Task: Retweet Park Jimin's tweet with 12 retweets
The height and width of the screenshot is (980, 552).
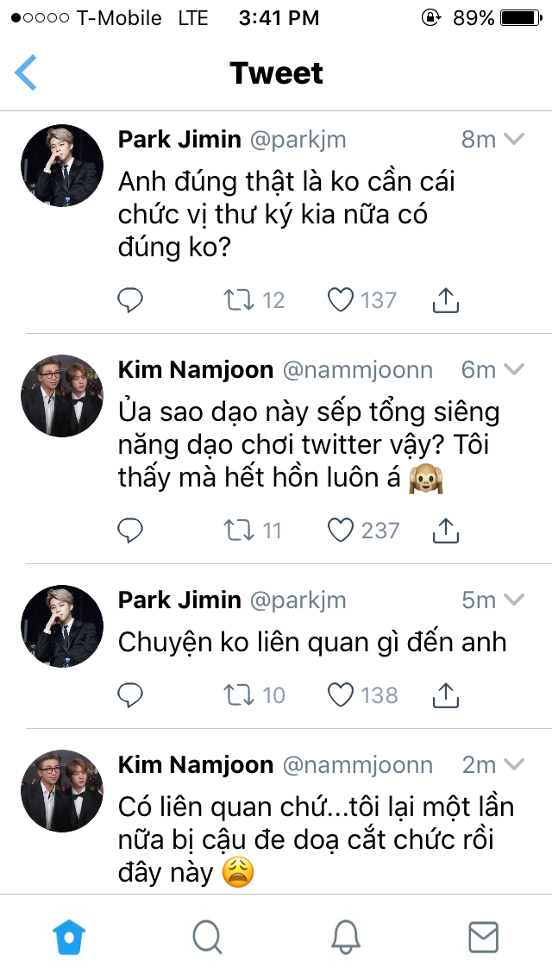Action: 238,300
